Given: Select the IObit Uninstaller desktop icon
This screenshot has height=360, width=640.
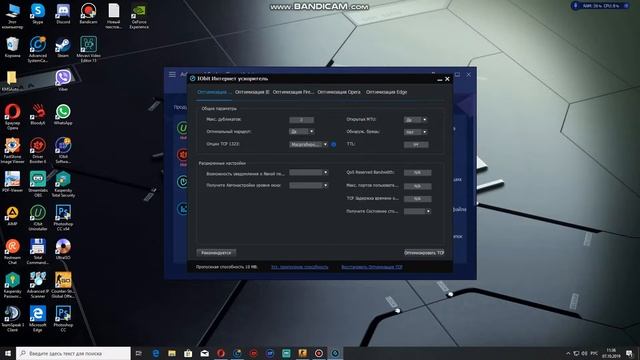Looking at the screenshot, I should tap(38, 217).
